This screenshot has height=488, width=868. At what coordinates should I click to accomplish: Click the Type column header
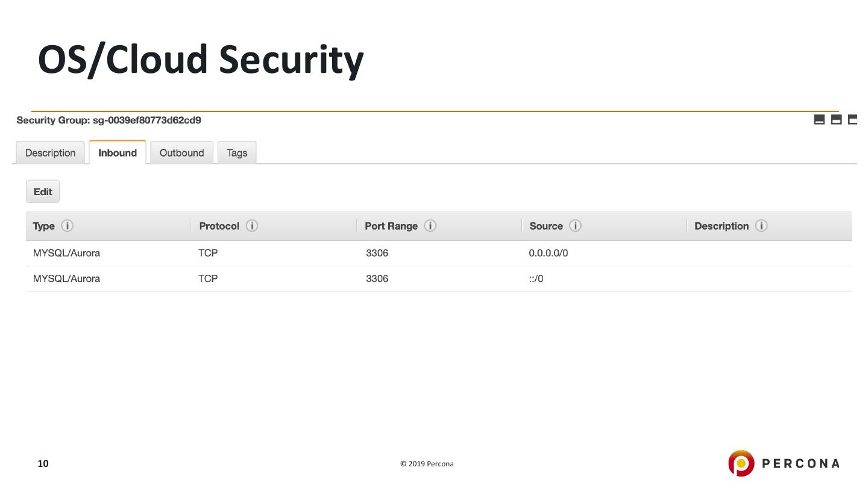point(43,226)
